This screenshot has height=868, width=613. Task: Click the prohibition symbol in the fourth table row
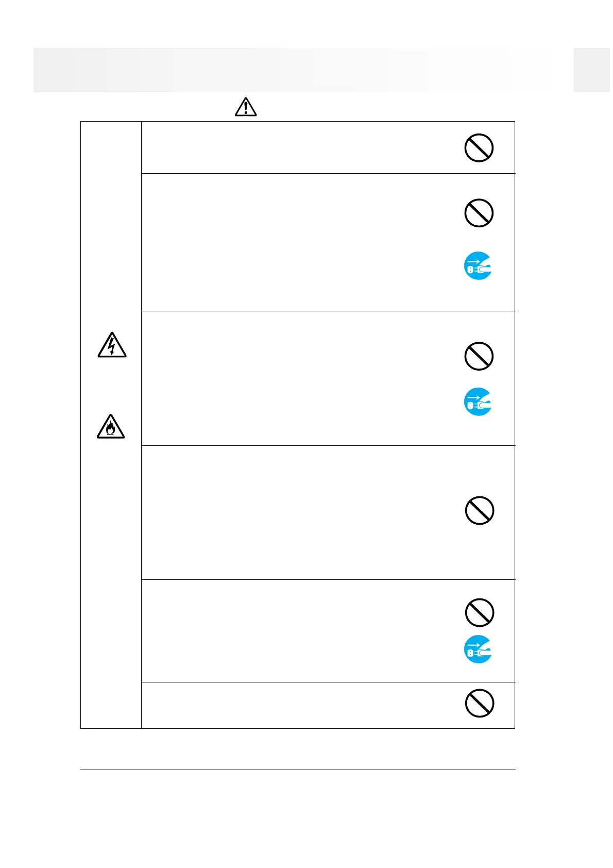pos(479,510)
